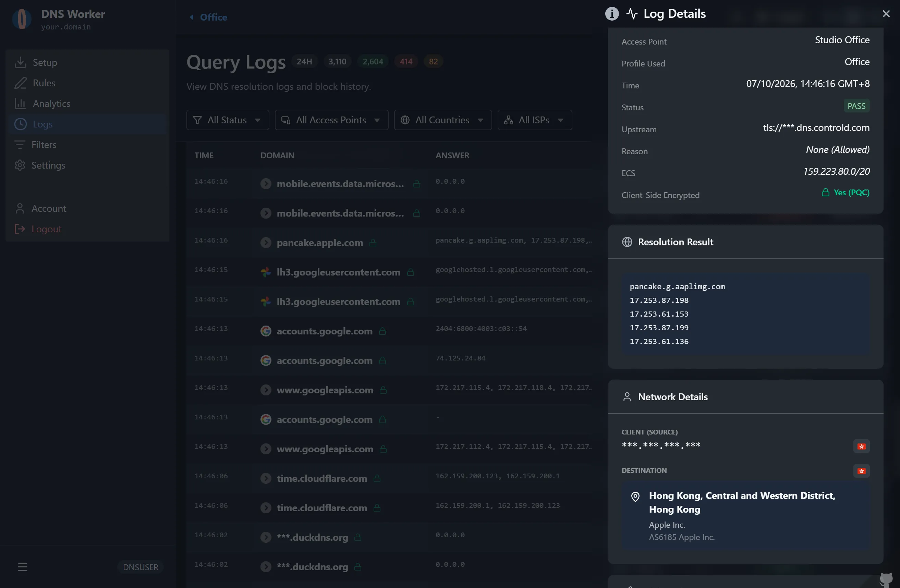This screenshot has width=900, height=588.
Task: Click the Logout arrow icon
Action: click(20, 229)
